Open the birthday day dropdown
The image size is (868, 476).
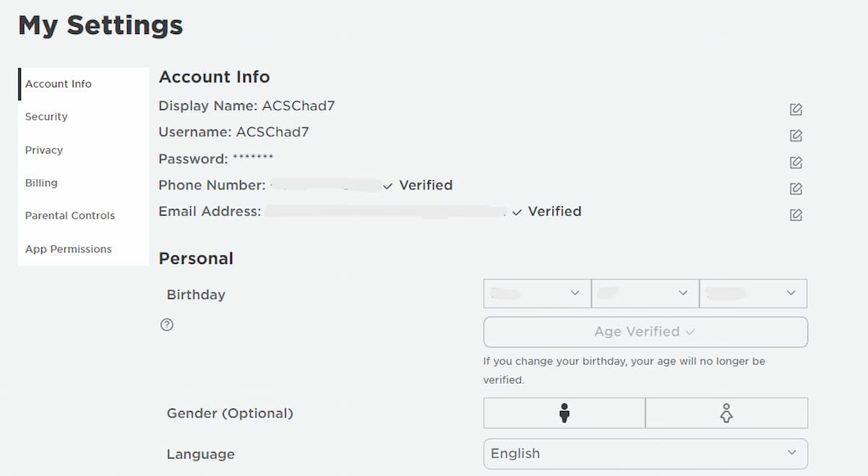coord(645,293)
